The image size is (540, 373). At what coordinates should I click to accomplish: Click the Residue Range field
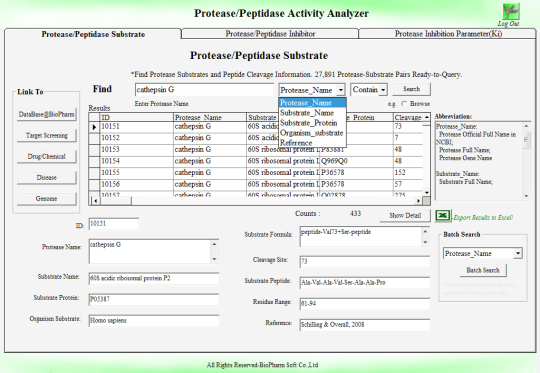coord(365,303)
